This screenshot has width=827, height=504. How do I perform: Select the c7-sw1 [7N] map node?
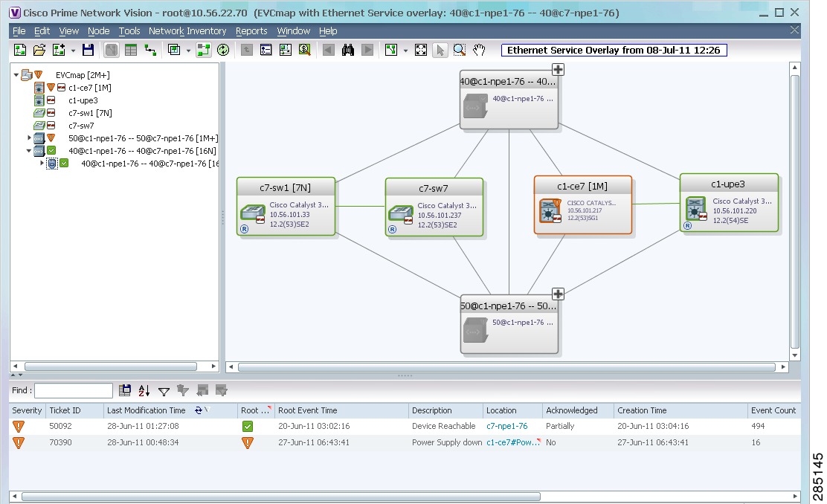286,207
